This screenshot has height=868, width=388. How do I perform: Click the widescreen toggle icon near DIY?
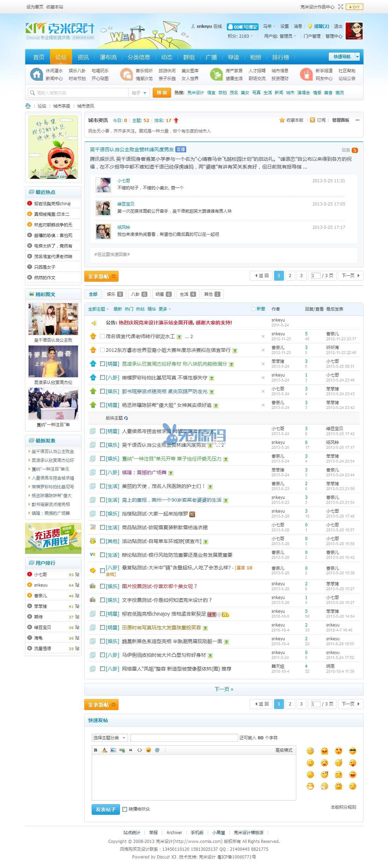pos(340,7)
